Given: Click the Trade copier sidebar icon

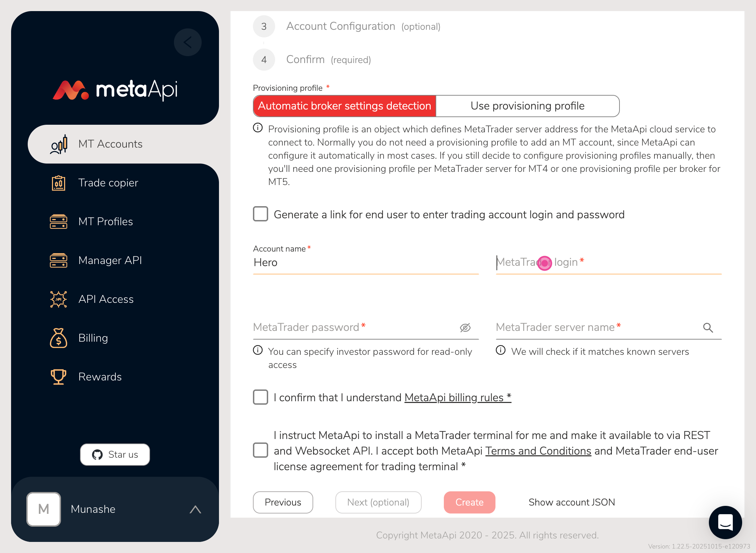Looking at the screenshot, I should coord(59,183).
